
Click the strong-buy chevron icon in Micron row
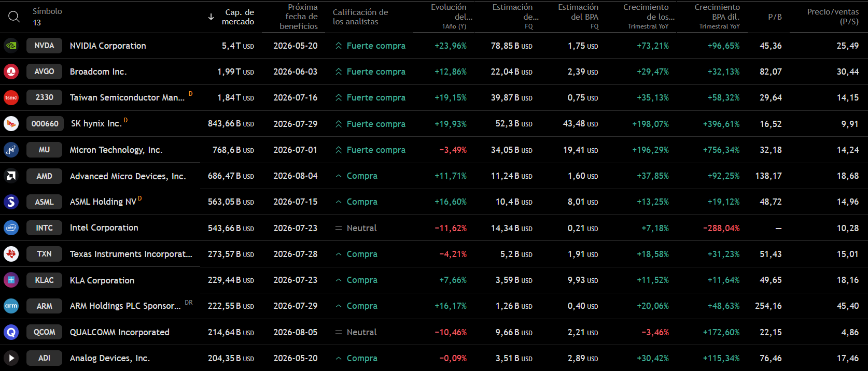[339, 150]
